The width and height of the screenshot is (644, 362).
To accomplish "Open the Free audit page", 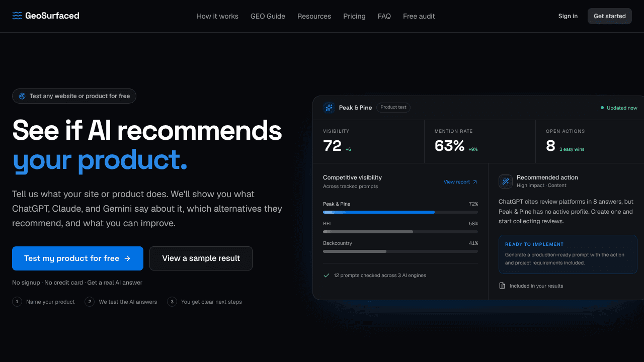I will click(419, 16).
